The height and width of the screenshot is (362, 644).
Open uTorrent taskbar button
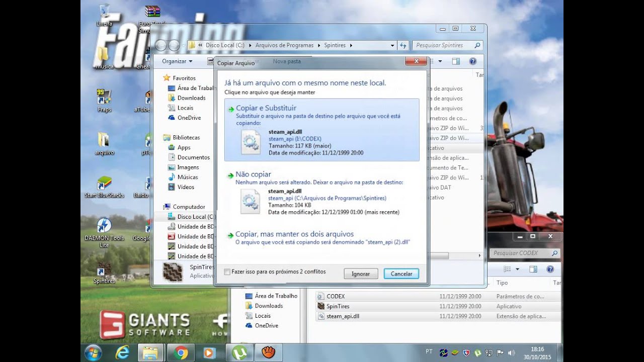point(239,353)
